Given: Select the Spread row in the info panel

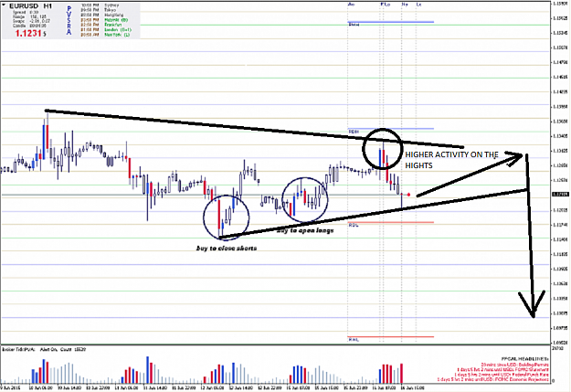Looking at the screenshot, I should (x=26, y=12).
